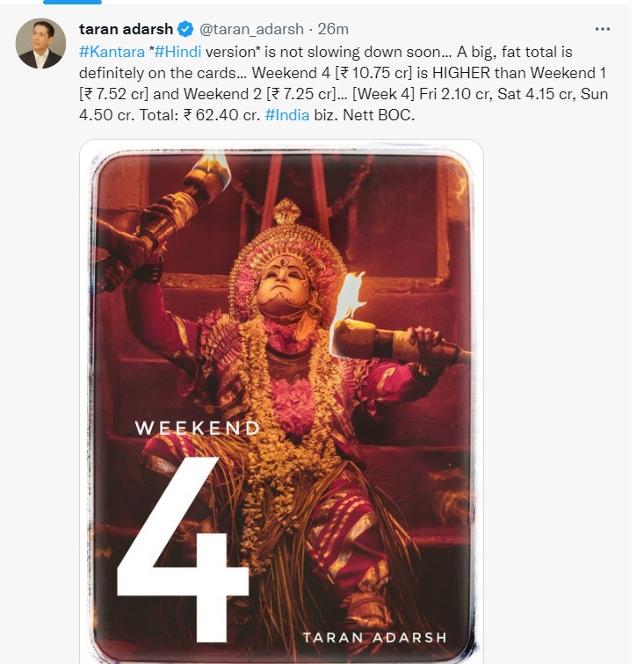The height and width of the screenshot is (664, 644).
Task: Click the "is HIGHER than Weekend 1" text
Action: (x=502, y=72)
